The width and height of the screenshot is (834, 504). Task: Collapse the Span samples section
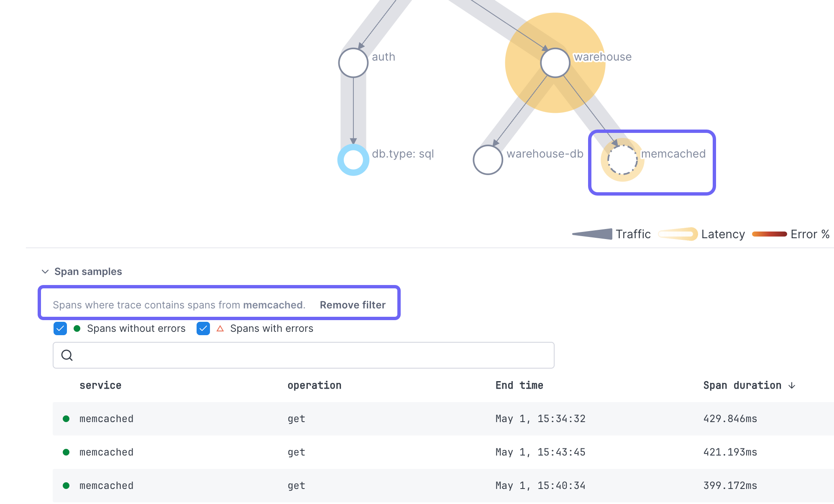[45, 271]
